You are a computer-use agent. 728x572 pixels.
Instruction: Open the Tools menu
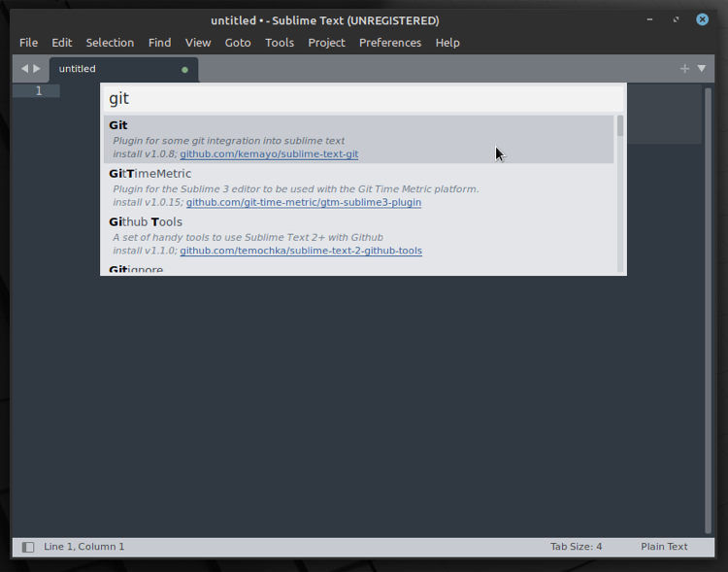click(280, 43)
